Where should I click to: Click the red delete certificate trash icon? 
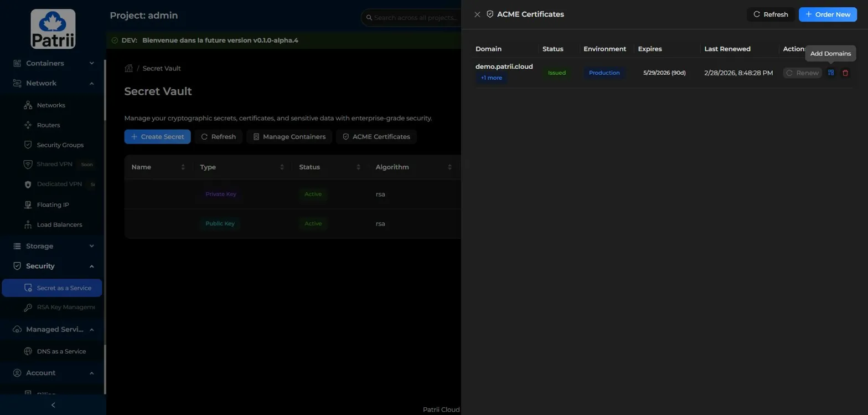[x=845, y=73]
